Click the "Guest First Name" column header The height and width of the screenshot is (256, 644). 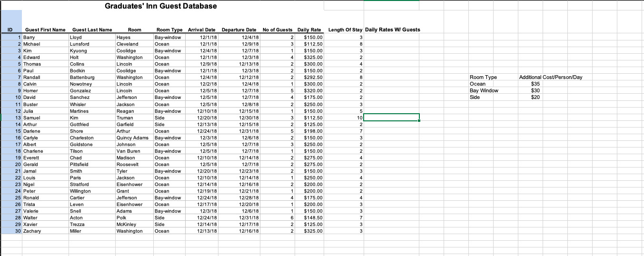[x=45, y=30]
